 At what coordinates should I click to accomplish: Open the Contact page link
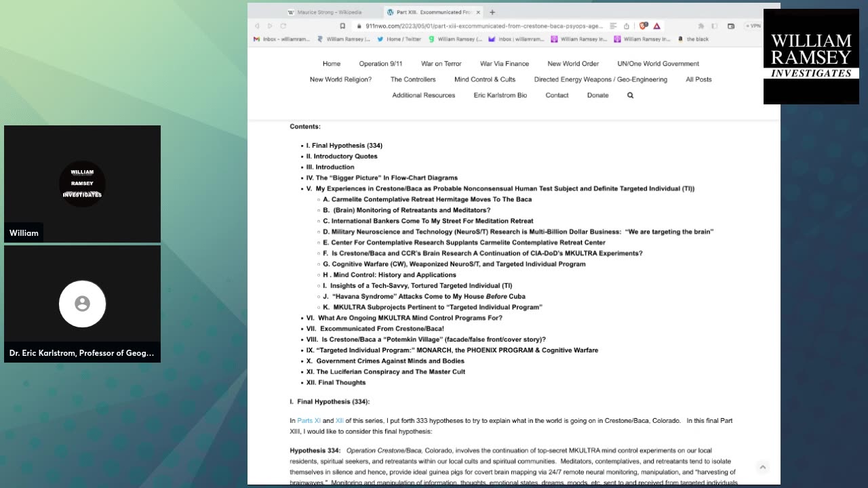(557, 95)
